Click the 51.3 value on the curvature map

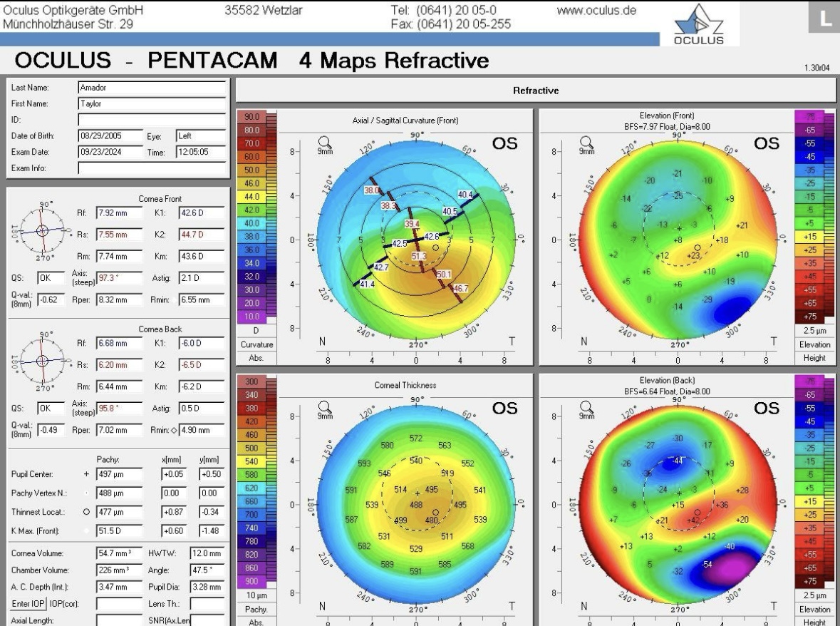419,256
